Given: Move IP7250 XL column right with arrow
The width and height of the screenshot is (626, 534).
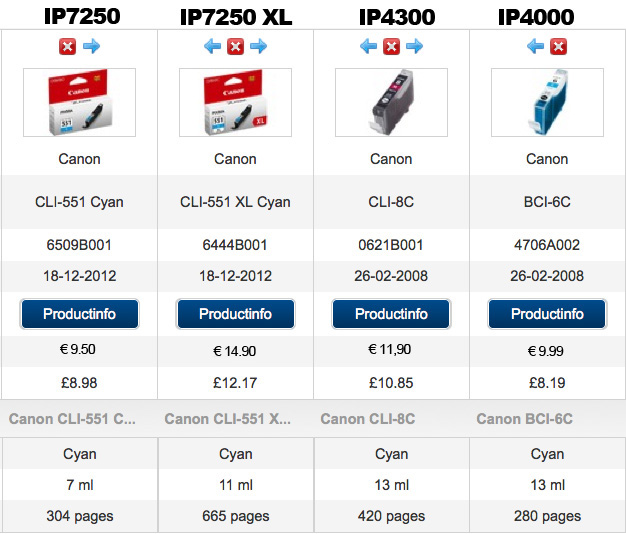Looking at the screenshot, I should pos(259,47).
